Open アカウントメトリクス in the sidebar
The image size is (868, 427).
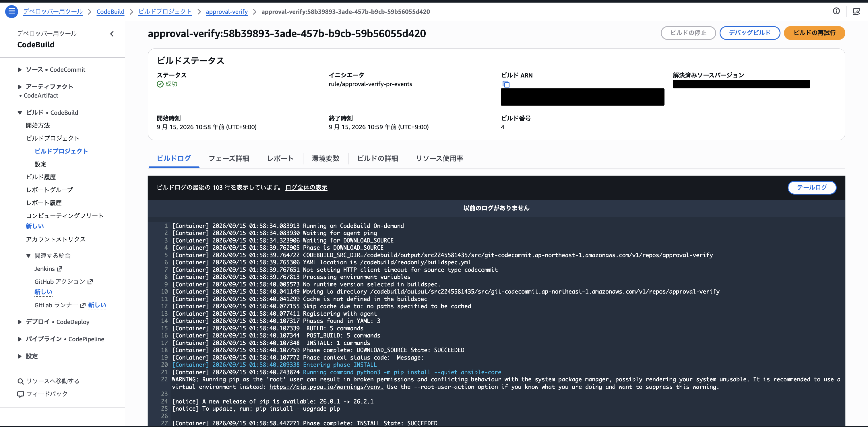[56, 239]
